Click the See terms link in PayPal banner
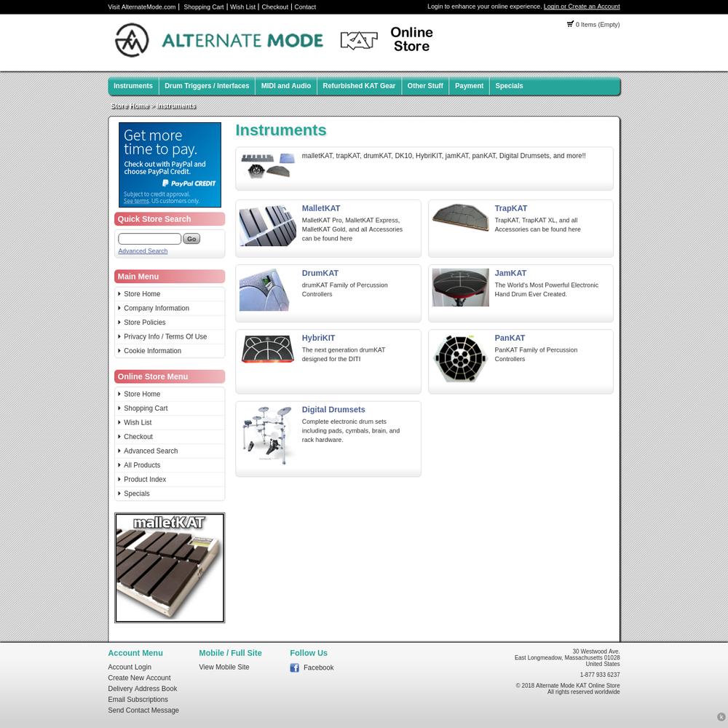728x728 pixels. (137, 201)
